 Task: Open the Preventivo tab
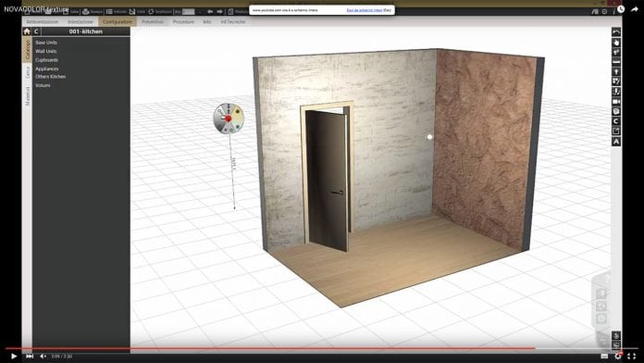coord(153,22)
